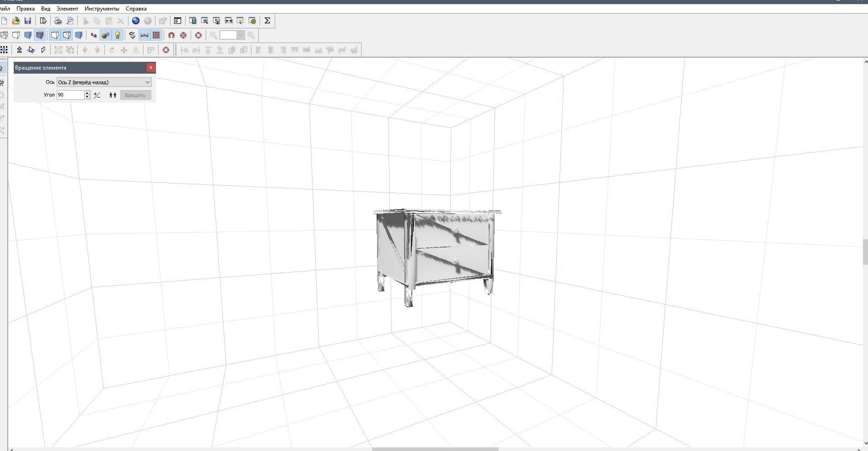Click the open folder icon
The image size is (868, 451).
[x=16, y=21]
